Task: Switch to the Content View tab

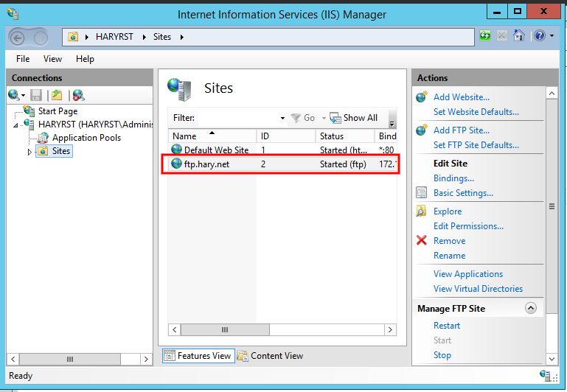Action: tap(270, 356)
